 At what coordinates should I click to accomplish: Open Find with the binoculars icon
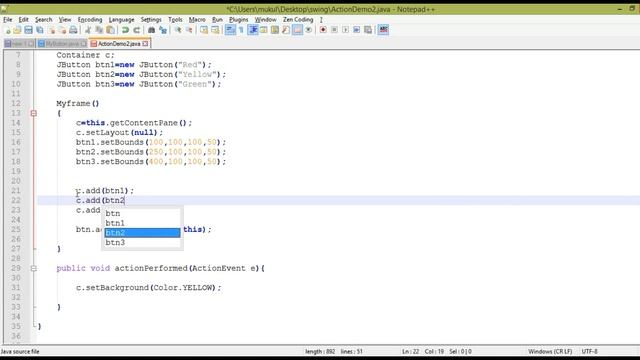[x=151, y=30]
